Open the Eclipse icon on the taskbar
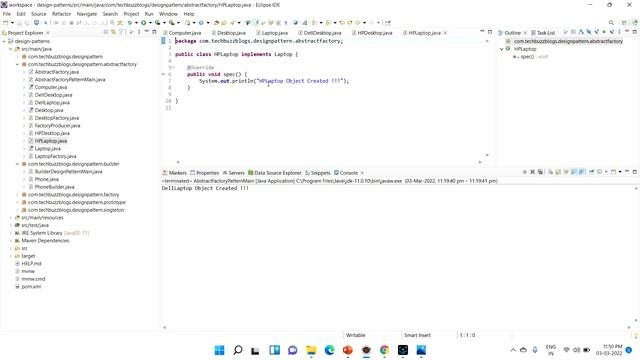The width and height of the screenshot is (640, 360). pos(366,350)
